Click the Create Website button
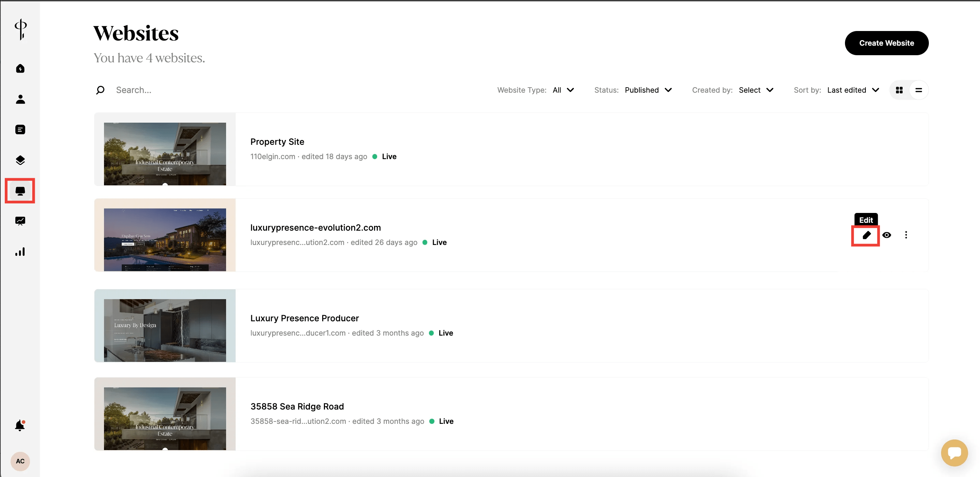This screenshot has height=477, width=980. point(886,43)
